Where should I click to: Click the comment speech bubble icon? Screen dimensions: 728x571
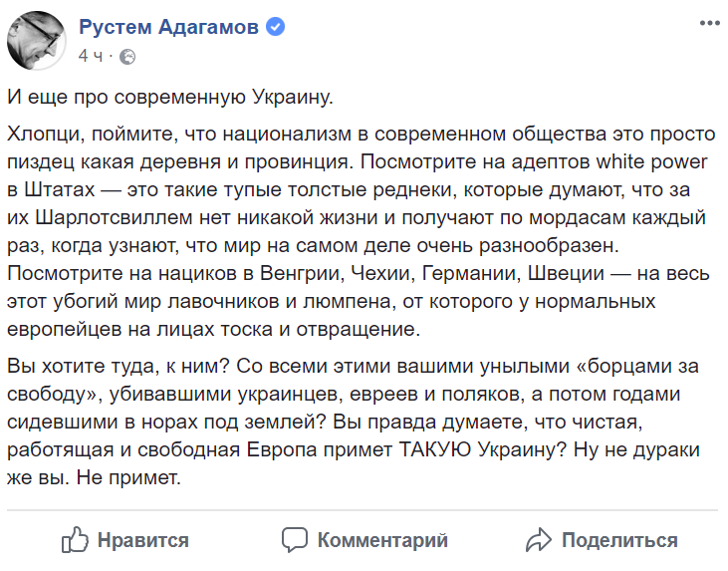295,540
